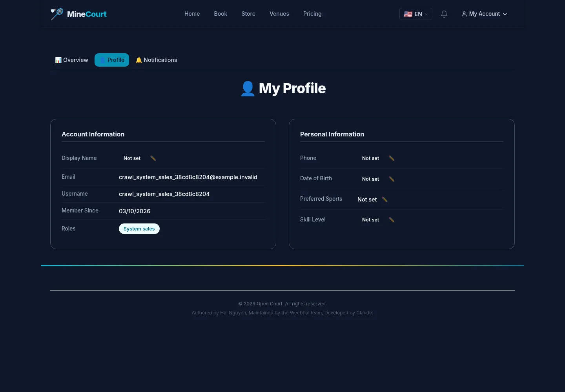565x392 pixels.
Task: Open the Store page
Action: point(248,14)
